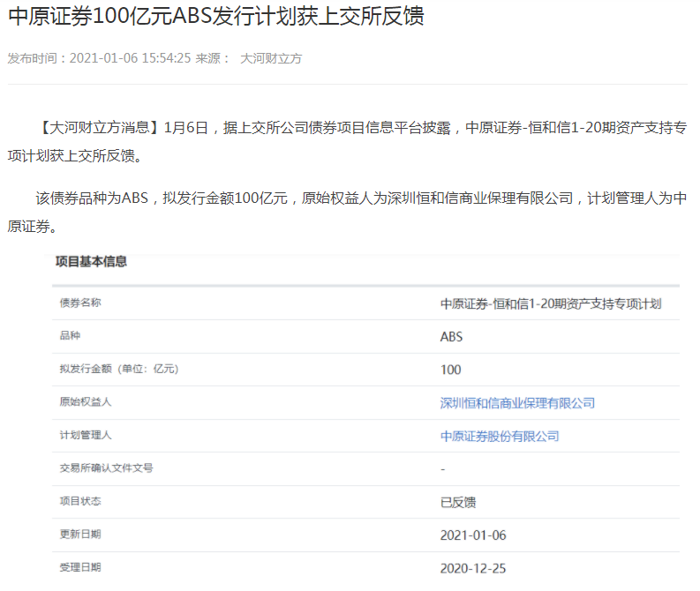The image size is (700, 591).
Task: Click the article headline 中原证券100亿元ABS发行计划获上交所反馈
Action: [x=216, y=17]
